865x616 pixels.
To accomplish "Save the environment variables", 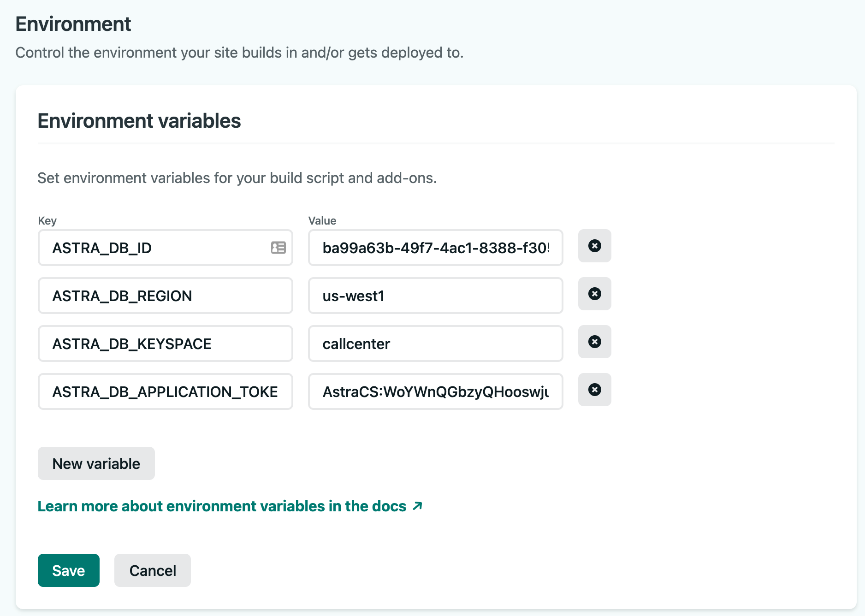I will [68, 570].
